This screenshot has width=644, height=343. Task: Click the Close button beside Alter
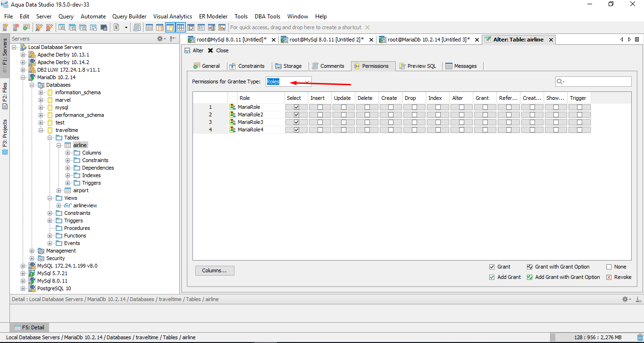point(218,50)
